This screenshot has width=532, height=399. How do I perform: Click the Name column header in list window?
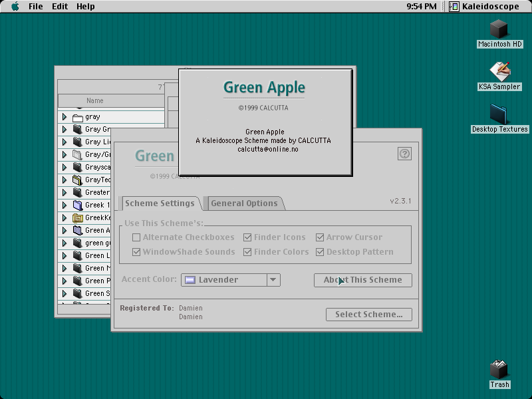tap(111, 101)
